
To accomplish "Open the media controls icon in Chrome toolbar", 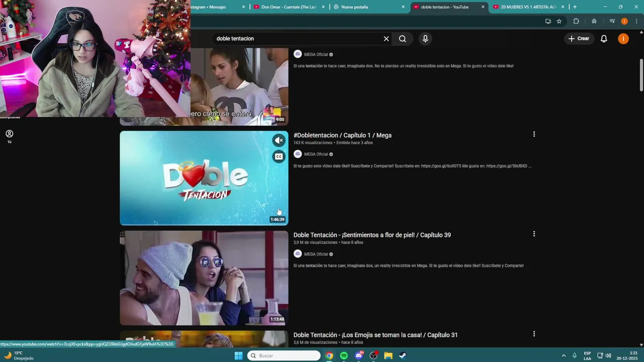I will [612, 21].
